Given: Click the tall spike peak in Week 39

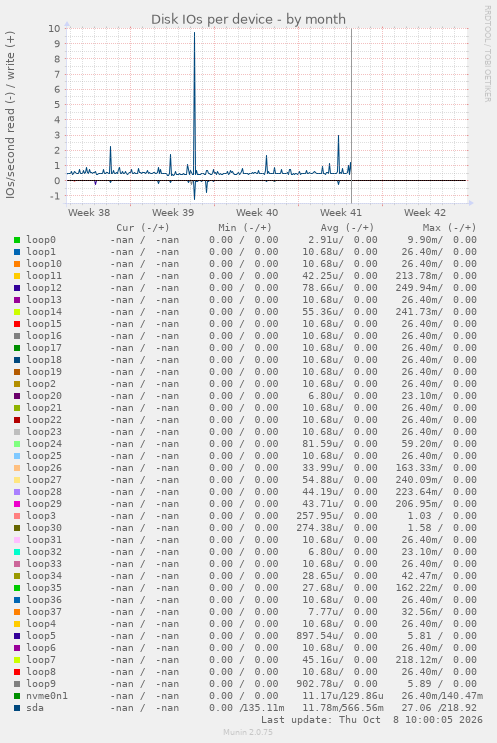Looking at the screenshot, I should coord(194,33).
